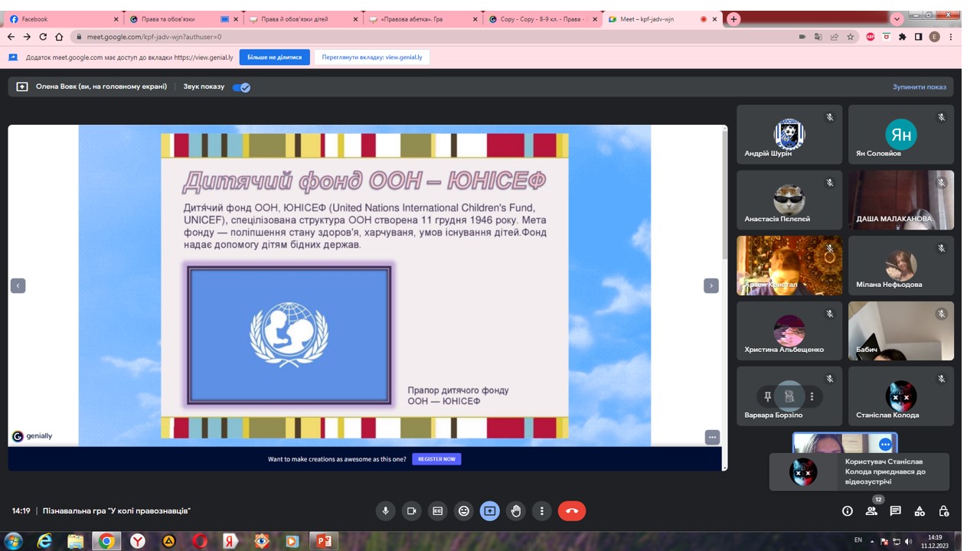Image resolution: width=980 pixels, height=551 pixels.
Task: Open the emoji reactions button
Action: pyautogui.click(x=464, y=511)
